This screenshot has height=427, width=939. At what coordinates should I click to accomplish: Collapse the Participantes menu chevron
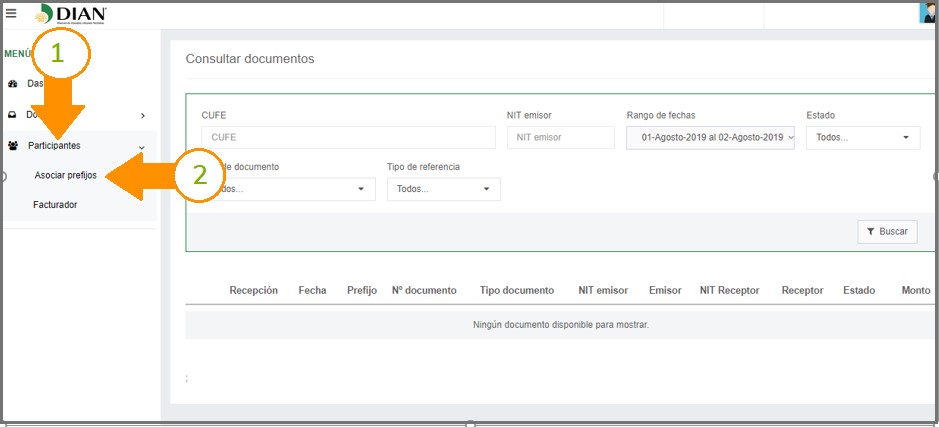(142, 147)
